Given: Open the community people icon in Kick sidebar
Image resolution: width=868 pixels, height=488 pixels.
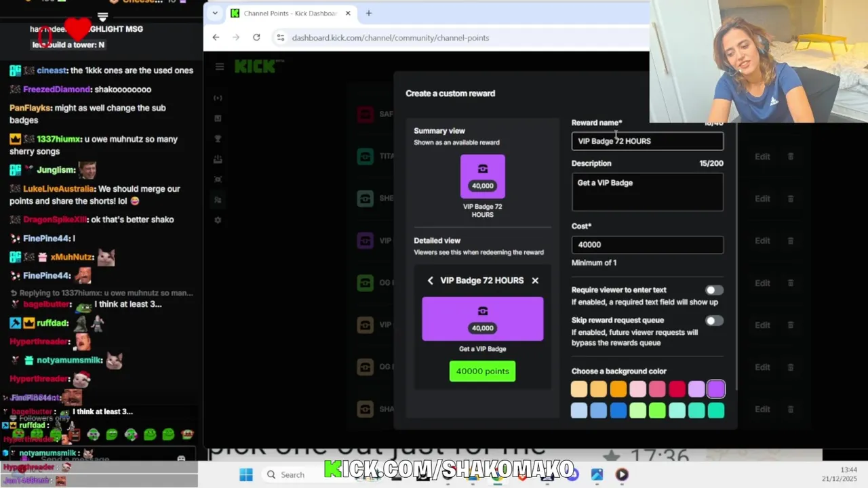Looking at the screenshot, I should pyautogui.click(x=218, y=200).
